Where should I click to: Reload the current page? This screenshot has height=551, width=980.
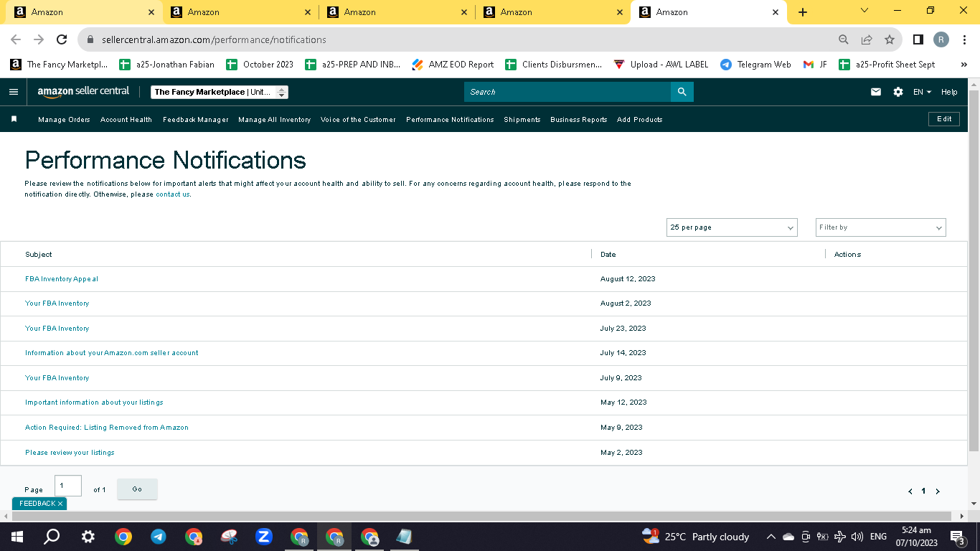pos(62,39)
